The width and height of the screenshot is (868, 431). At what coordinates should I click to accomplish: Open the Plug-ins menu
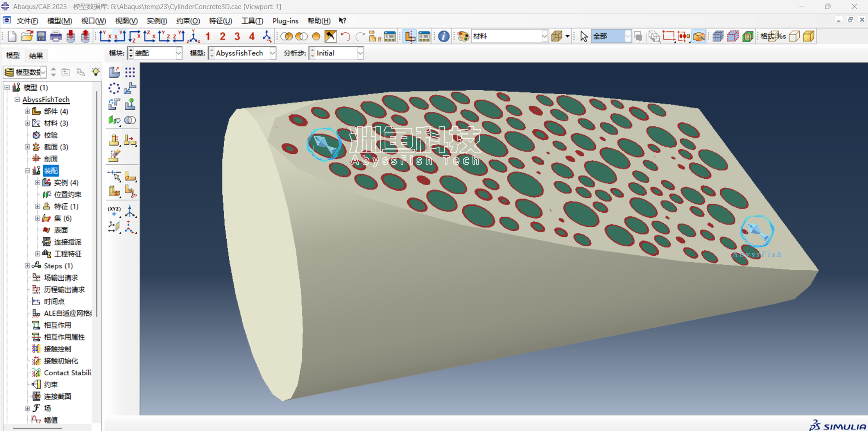285,21
